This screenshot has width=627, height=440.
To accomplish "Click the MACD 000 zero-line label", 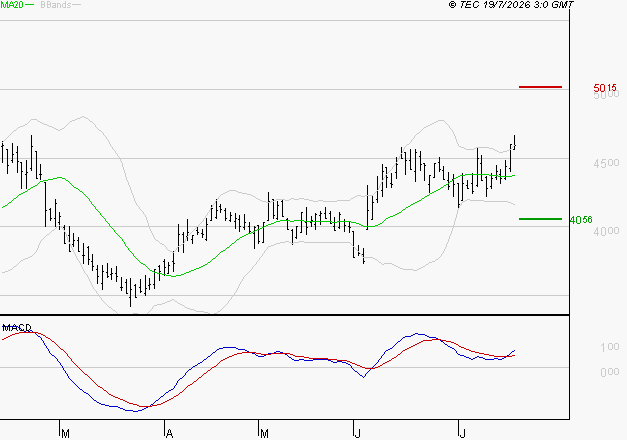I will point(610,372).
